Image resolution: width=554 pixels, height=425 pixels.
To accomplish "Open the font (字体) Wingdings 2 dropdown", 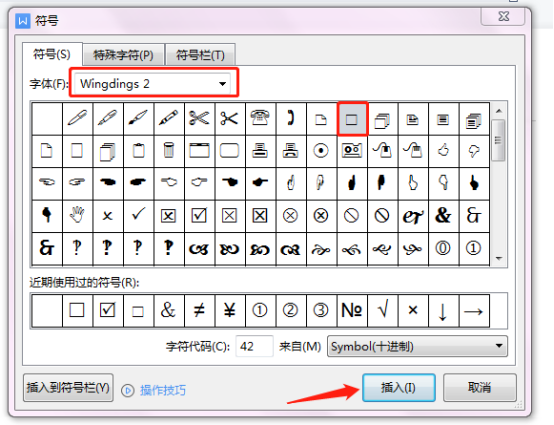I will pos(153,84).
